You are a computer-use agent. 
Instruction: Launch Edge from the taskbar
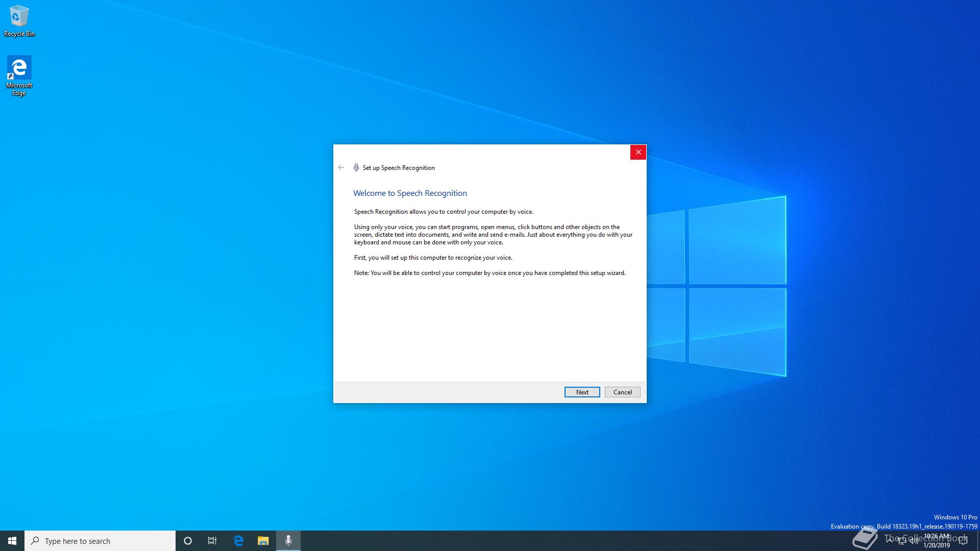click(x=238, y=541)
